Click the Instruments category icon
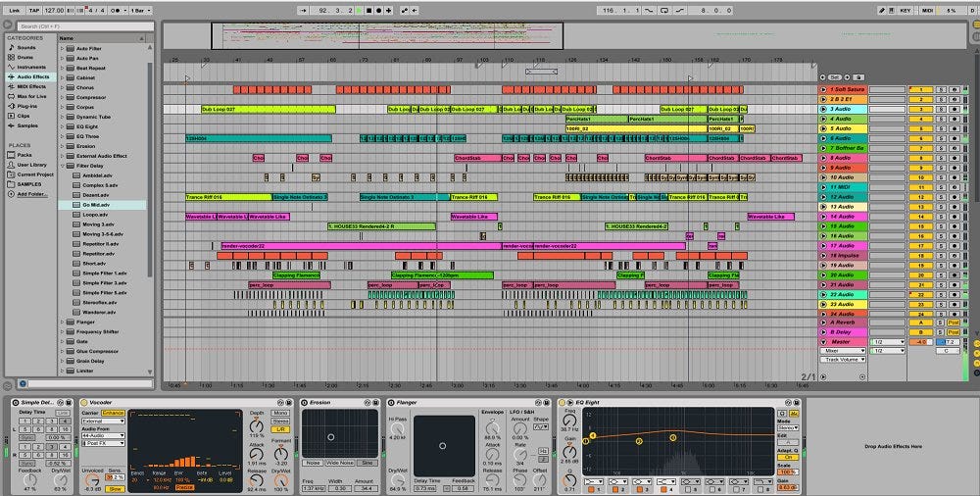The image size is (980, 496). click(11, 67)
